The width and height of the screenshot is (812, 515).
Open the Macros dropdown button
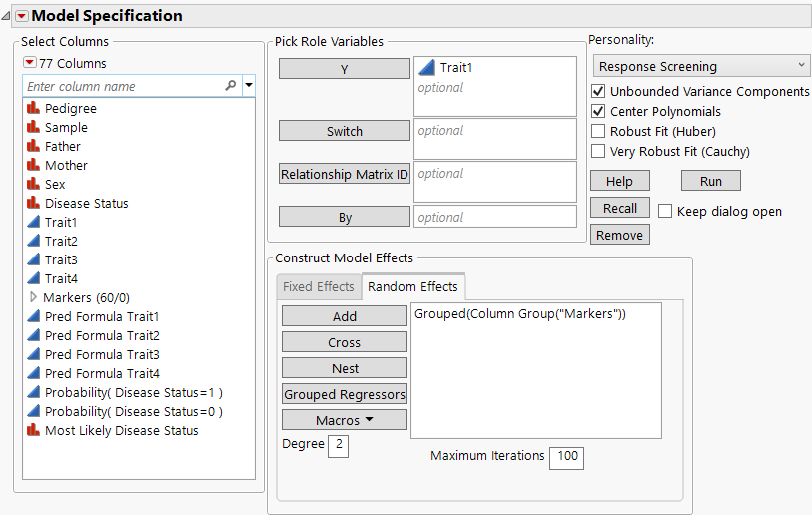(344, 420)
